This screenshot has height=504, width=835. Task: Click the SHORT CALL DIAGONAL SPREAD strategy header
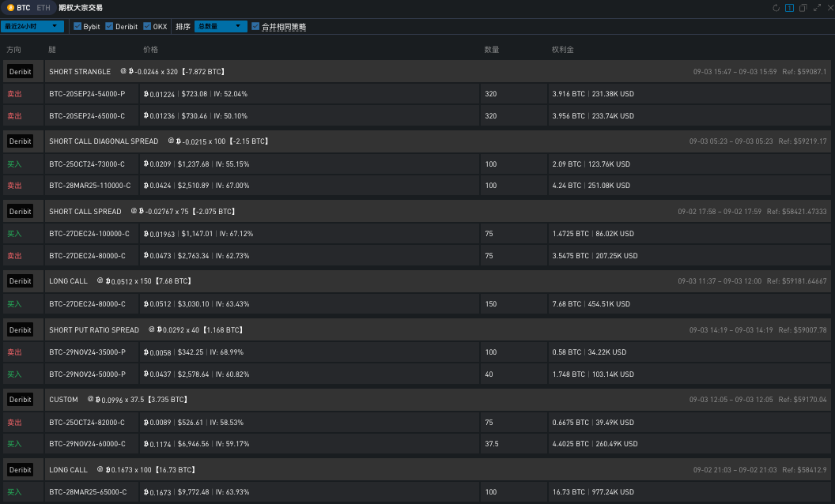pyautogui.click(x=104, y=141)
